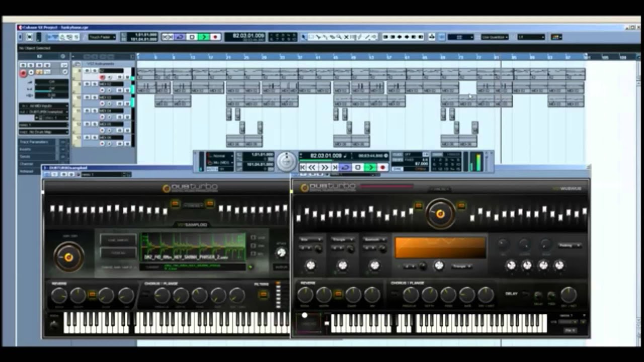Toggle Monitor button in the Inspector
644x362 pixels.
point(30,73)
